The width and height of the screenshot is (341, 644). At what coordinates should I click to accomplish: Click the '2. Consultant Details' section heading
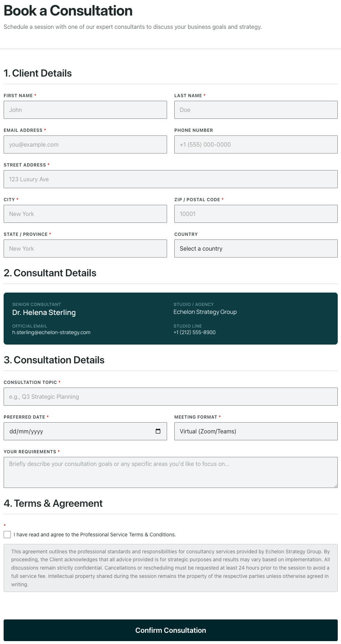[50, 273]
